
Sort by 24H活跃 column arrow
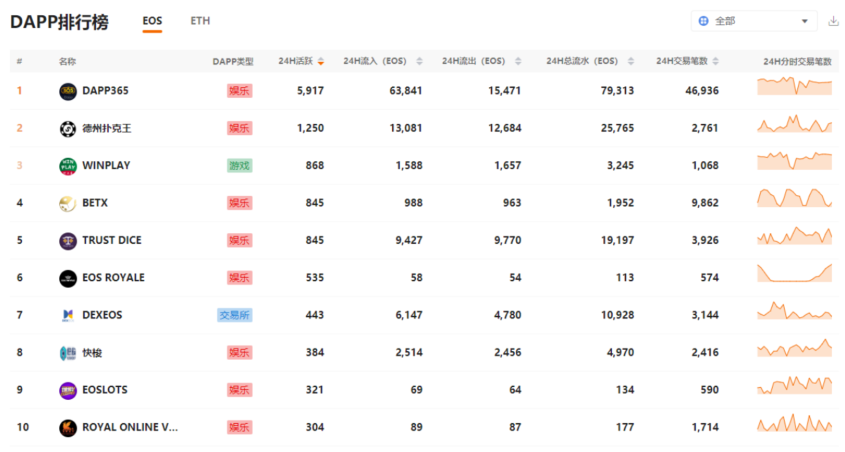click(x=321, y=61)
